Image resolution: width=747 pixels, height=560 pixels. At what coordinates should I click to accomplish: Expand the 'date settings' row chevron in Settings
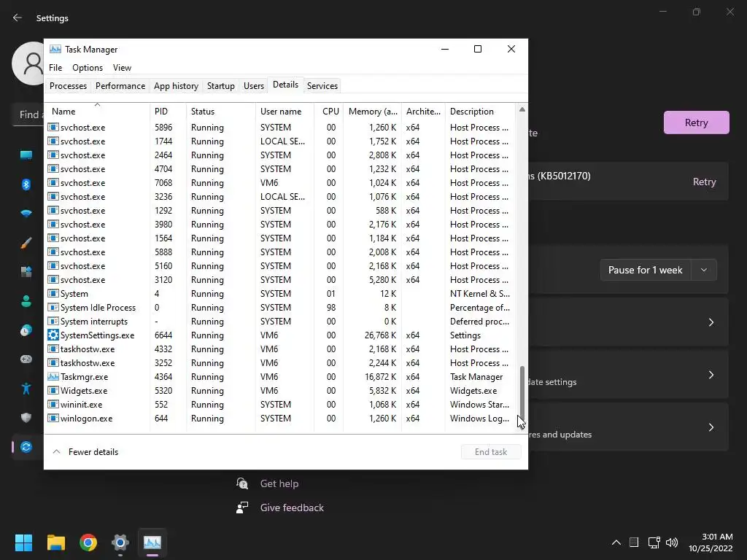click(x=711, y=375)
